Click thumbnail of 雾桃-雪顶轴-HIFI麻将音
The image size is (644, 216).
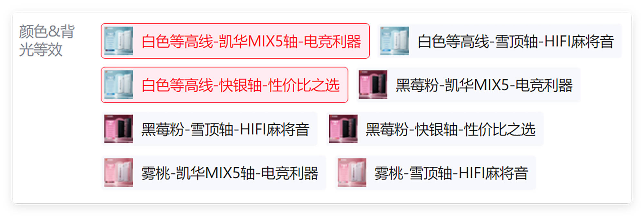[x=352, y=173]
